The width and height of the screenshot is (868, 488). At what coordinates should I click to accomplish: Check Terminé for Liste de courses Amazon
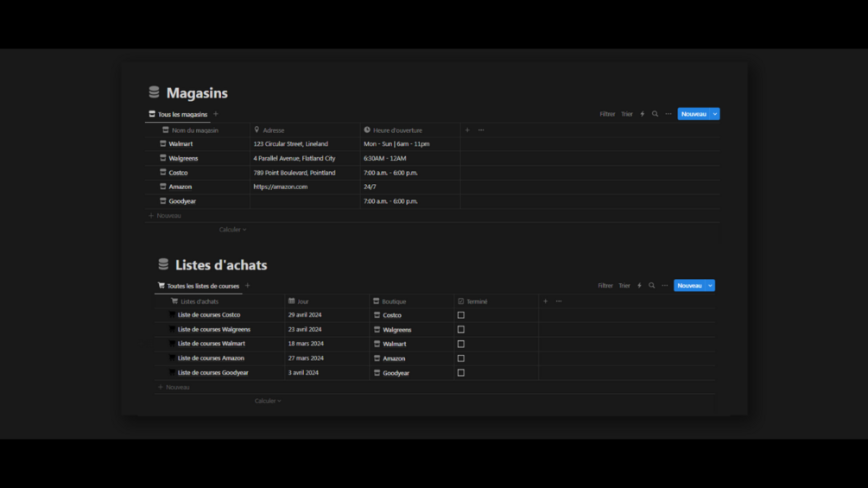[x=461, y=358]
